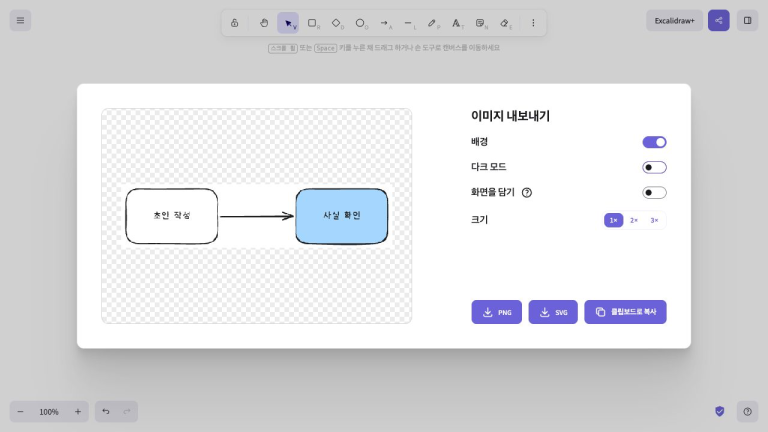This screenshot has height=432, width=768.
Task: Select 3× export scale
Action: tap(654, 220)
